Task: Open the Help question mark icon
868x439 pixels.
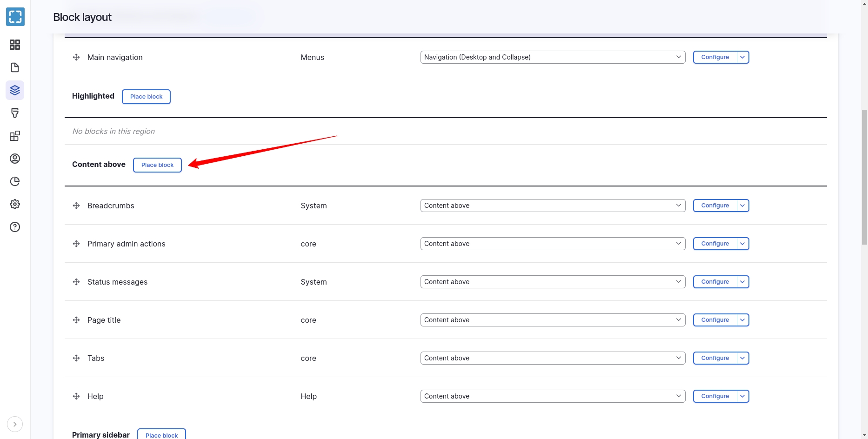Action: (15, 227)
